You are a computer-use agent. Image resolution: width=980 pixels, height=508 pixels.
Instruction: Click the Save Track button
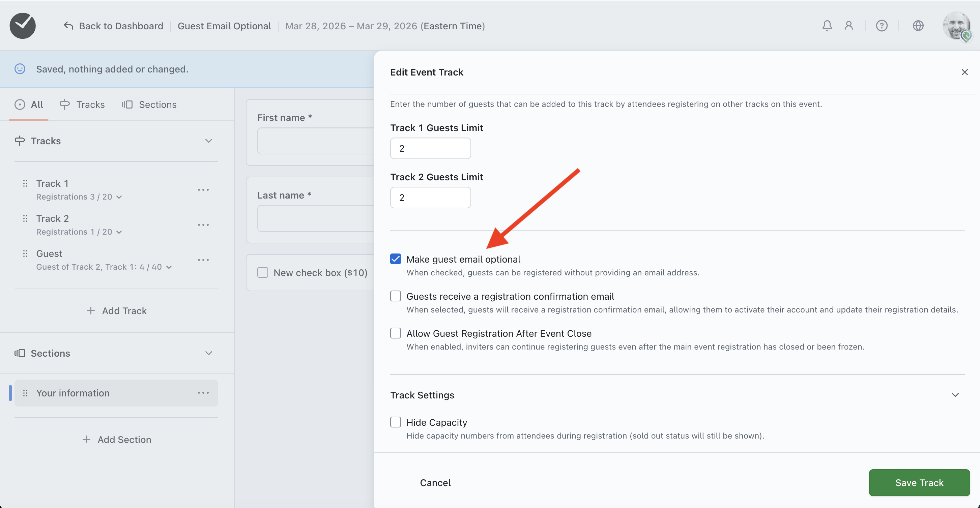click(919, 482)
